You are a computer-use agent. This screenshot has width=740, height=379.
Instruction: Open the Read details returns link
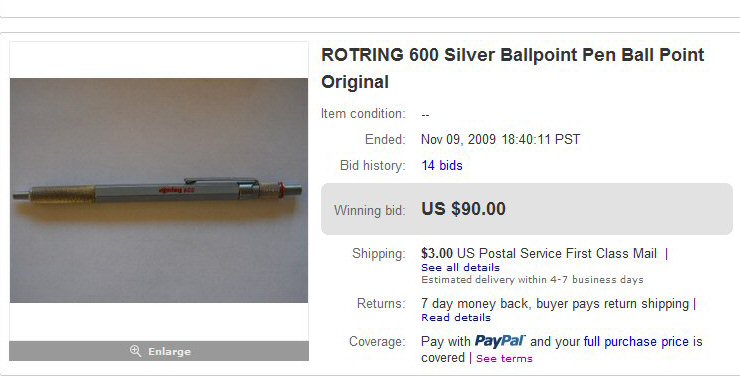tap(456, 317)
